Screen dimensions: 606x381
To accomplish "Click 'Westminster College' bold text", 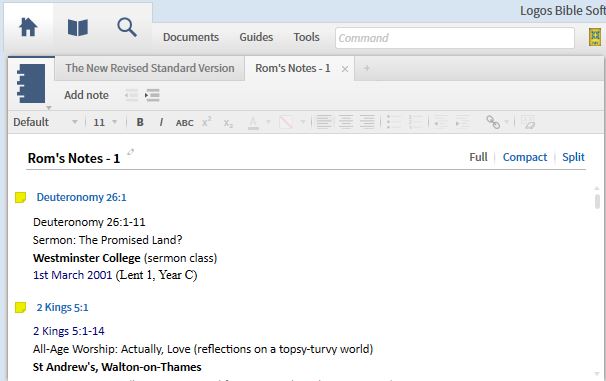I will pyautogui.click(x=87, y=258).
